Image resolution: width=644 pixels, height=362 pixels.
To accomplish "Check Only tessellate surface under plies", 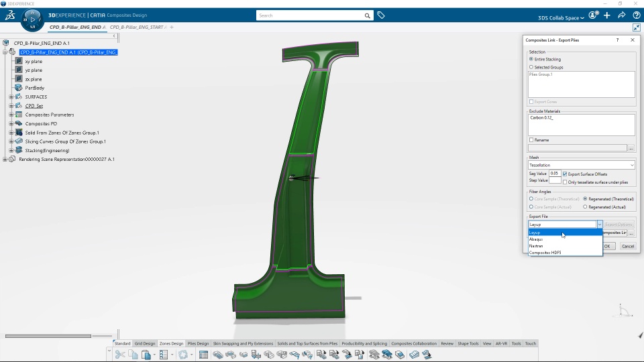I will click(565, 182).
